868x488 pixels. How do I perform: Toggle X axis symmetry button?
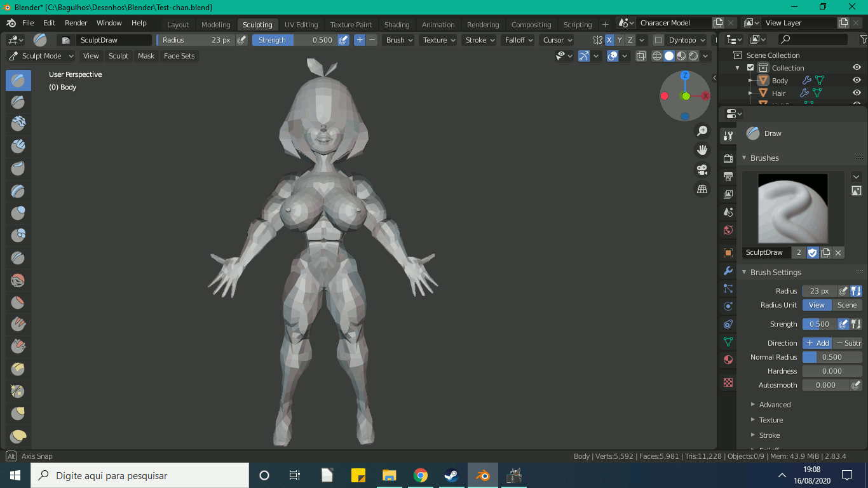609,40
